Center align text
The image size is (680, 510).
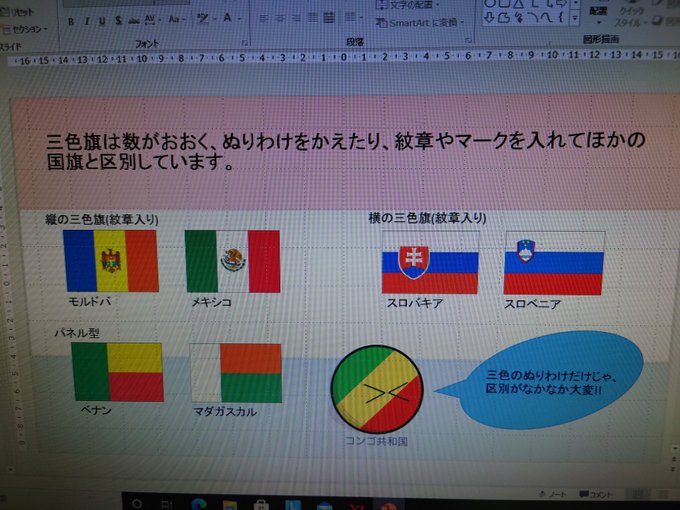click(280, 18)
